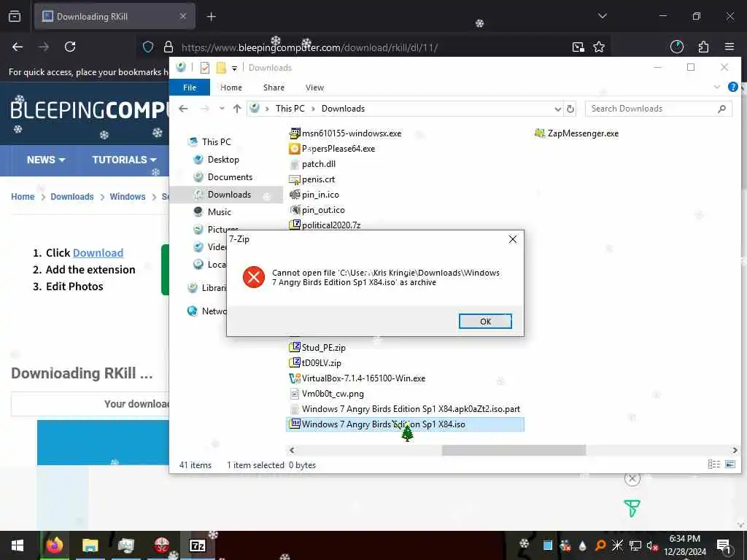Switch to details view layout icon
This screenshot has width=747, height=560.
(713, 464)
